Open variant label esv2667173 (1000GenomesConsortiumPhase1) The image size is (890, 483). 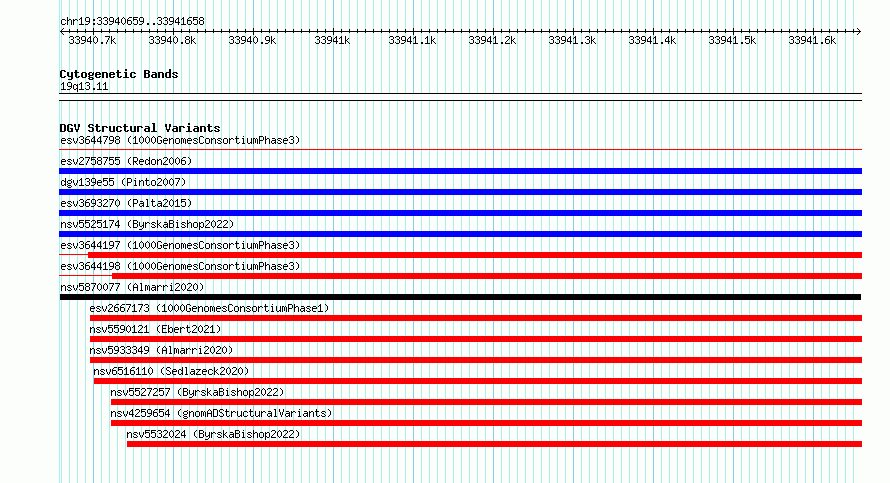click(x=209, y=308)
